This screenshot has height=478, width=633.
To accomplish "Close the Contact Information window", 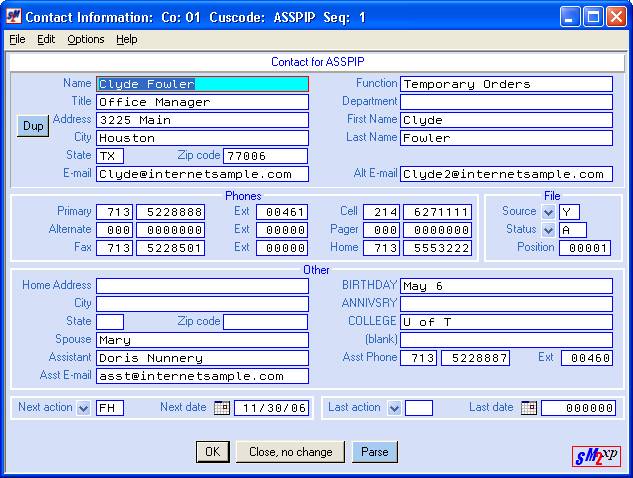I will (616, 17).
